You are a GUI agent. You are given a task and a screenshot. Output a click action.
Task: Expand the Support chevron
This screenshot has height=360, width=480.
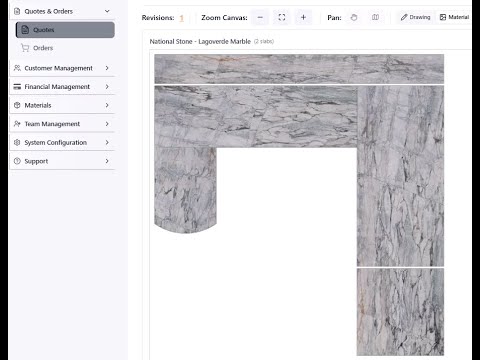point(107,161)
